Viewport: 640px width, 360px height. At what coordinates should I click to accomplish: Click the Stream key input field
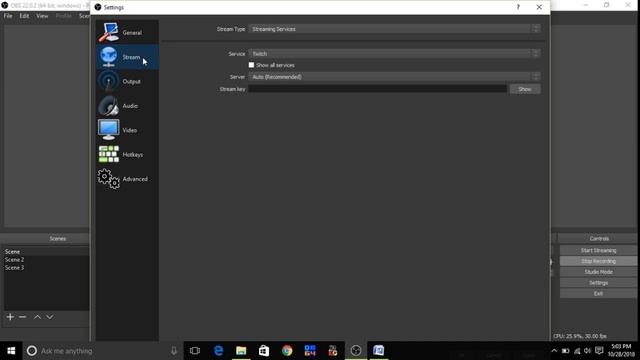click(378, 89)
